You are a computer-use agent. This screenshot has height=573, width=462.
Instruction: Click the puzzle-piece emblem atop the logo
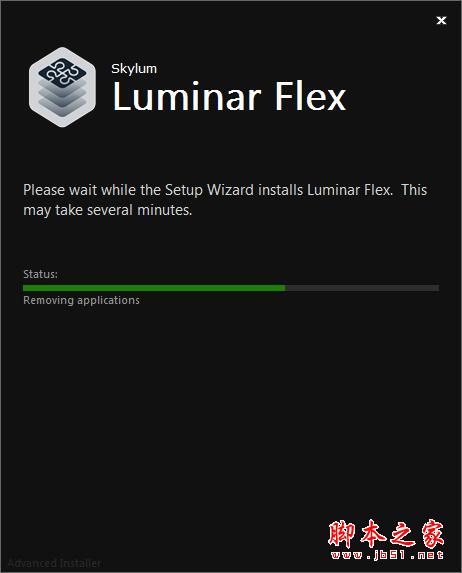[63, 73]
